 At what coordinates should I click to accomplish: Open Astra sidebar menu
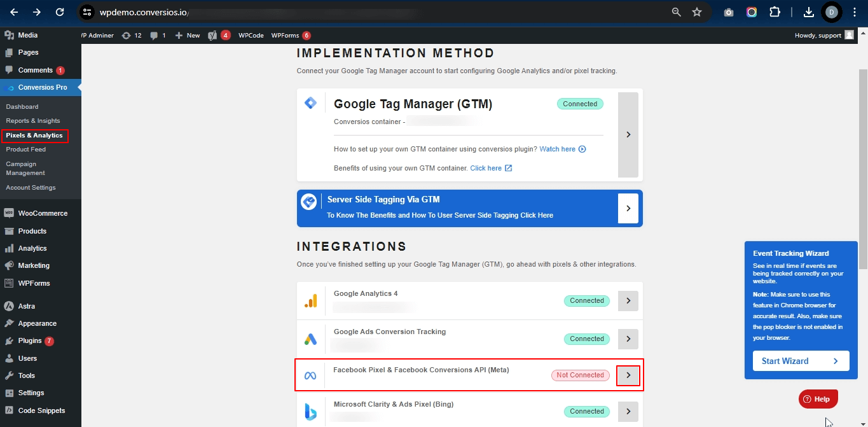[x=41, y=306]
